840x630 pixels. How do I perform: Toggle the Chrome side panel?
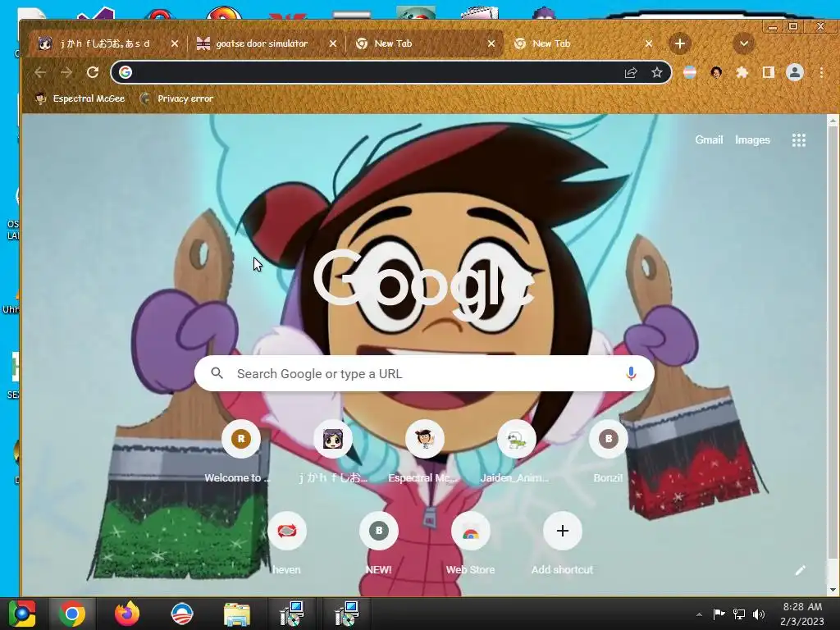coord(768,72)
